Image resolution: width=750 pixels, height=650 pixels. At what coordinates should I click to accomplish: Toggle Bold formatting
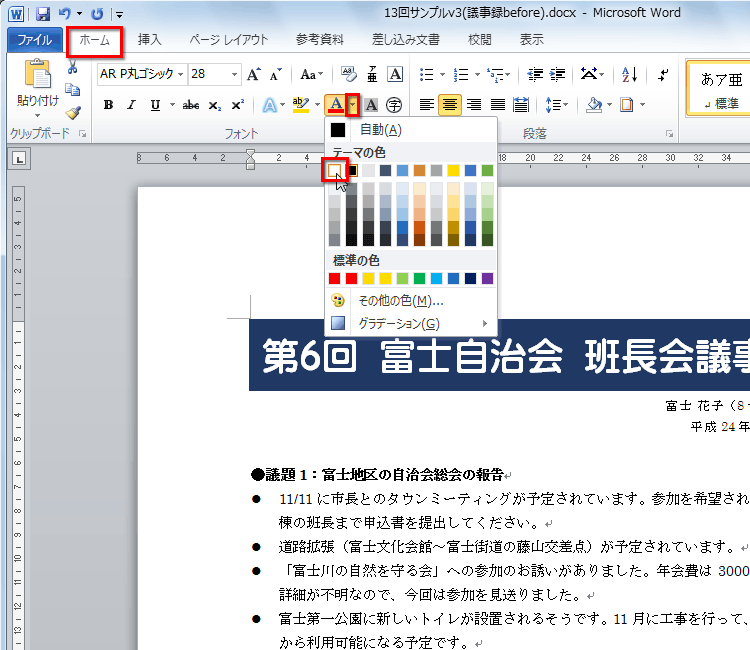[109, 105]
